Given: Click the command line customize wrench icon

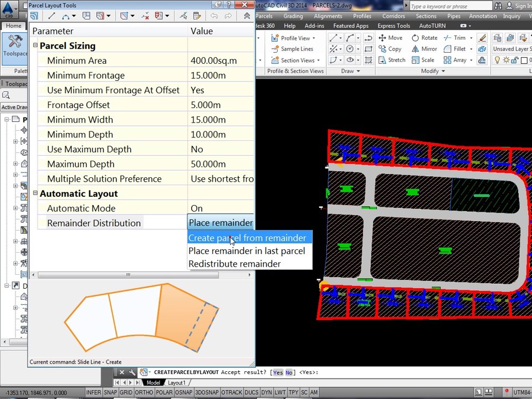Looking at the screenshot, I should pos(132,372).
